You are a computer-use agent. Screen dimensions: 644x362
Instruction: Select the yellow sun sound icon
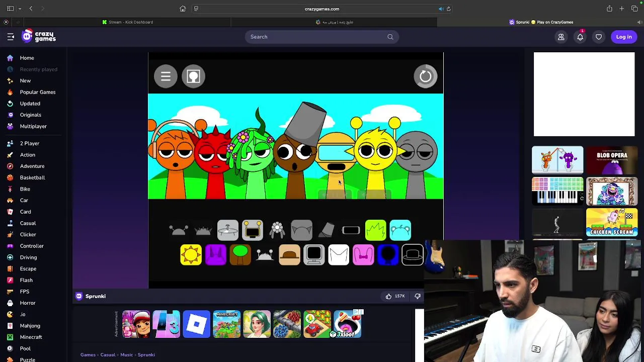pos(191,255)
